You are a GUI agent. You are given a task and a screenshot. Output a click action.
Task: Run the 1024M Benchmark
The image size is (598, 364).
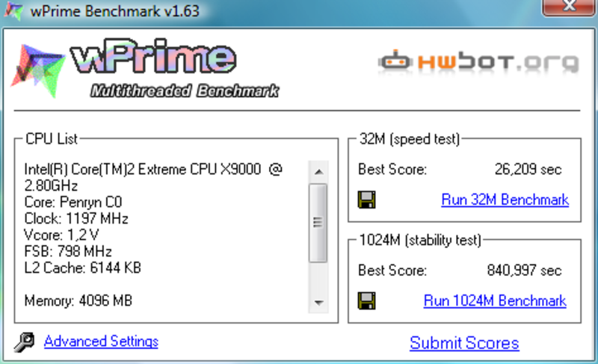coord(495,300)
